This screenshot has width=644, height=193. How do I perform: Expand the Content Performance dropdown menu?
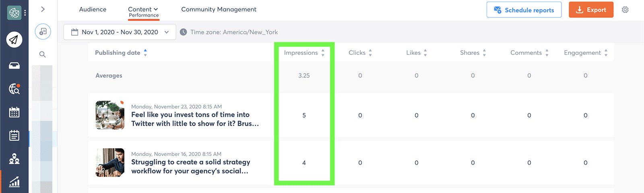[143, 12]
